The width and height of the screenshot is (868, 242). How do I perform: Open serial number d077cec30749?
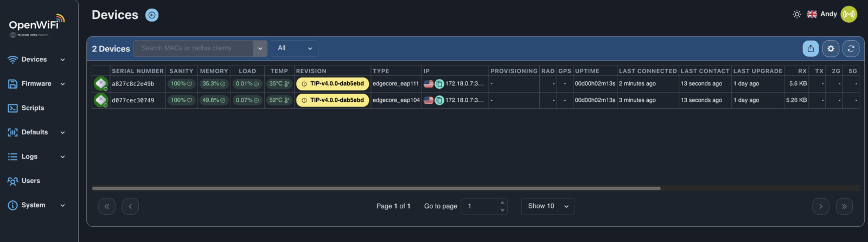[133, 100]
